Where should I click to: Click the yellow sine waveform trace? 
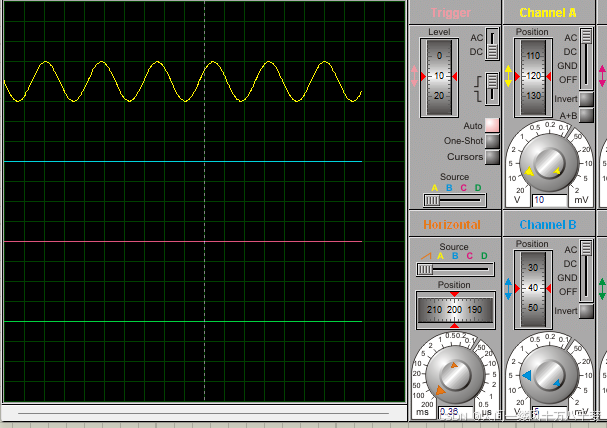pos(183,81)
